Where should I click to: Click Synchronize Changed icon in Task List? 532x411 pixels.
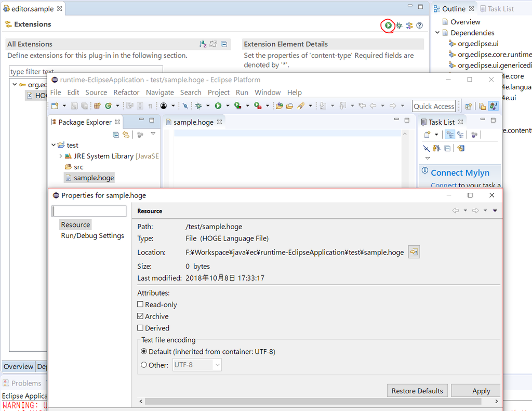tap(461, 148)
